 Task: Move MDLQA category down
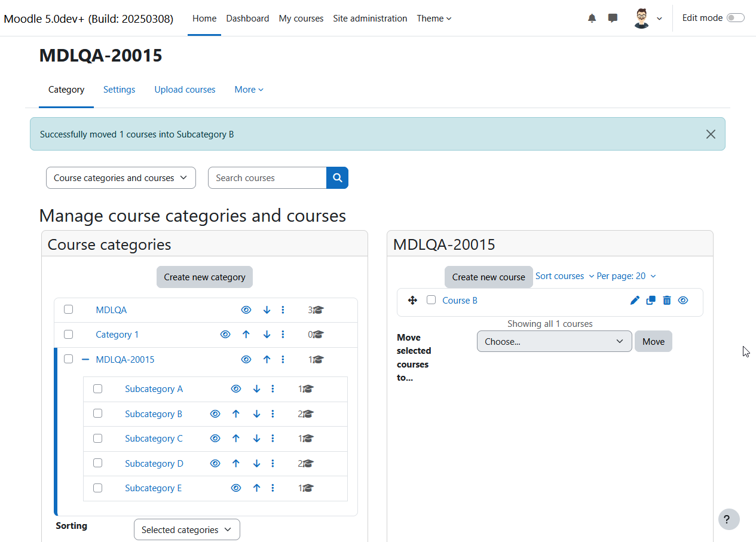tap(267, 310)
